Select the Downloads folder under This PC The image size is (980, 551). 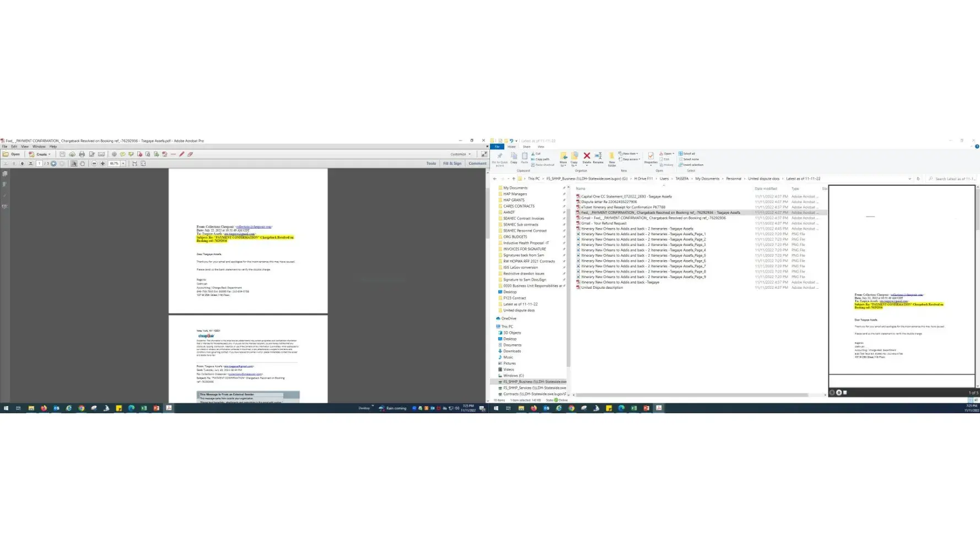(x=511, y=351)
